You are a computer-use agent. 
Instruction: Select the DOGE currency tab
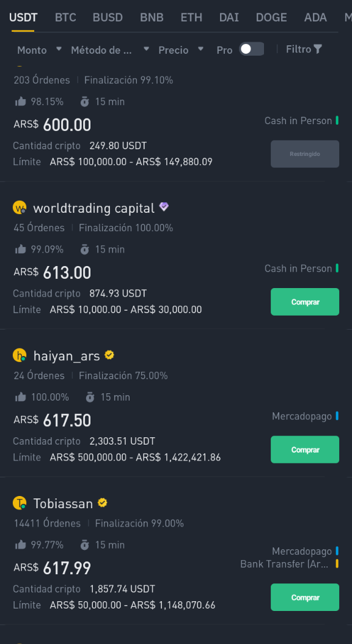[271, 18]
